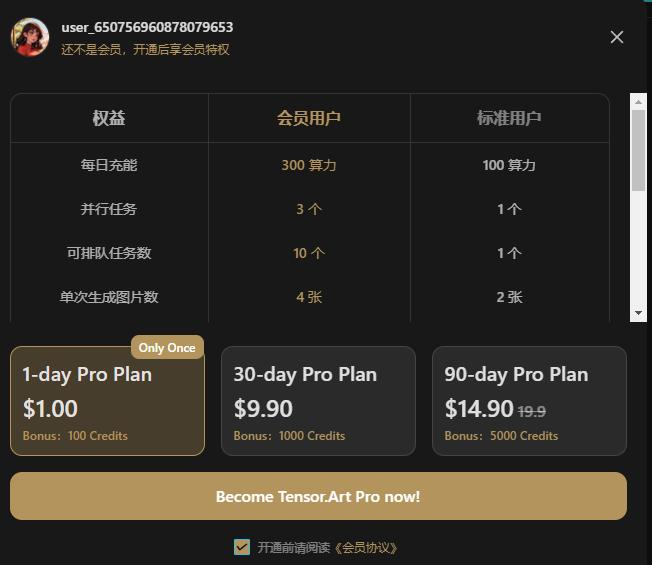Click the 权益 column header

[109, 118]
